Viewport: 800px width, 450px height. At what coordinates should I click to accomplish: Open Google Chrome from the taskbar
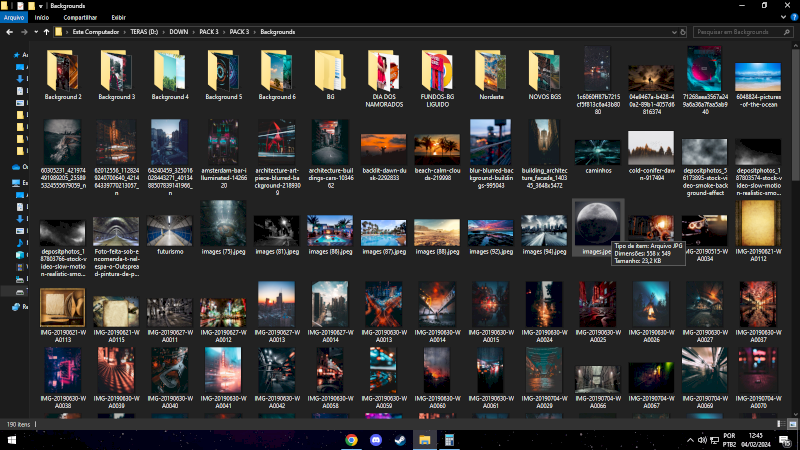click(x=352, y=440)
